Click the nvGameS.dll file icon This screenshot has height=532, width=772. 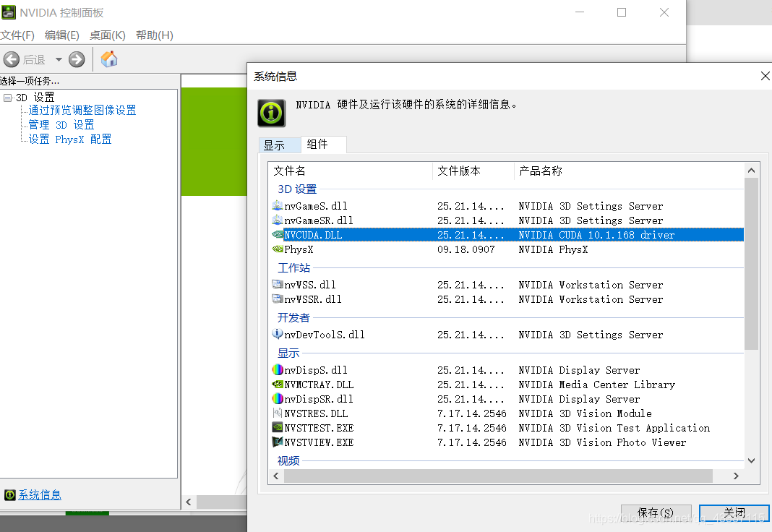[x=278, y=205]
